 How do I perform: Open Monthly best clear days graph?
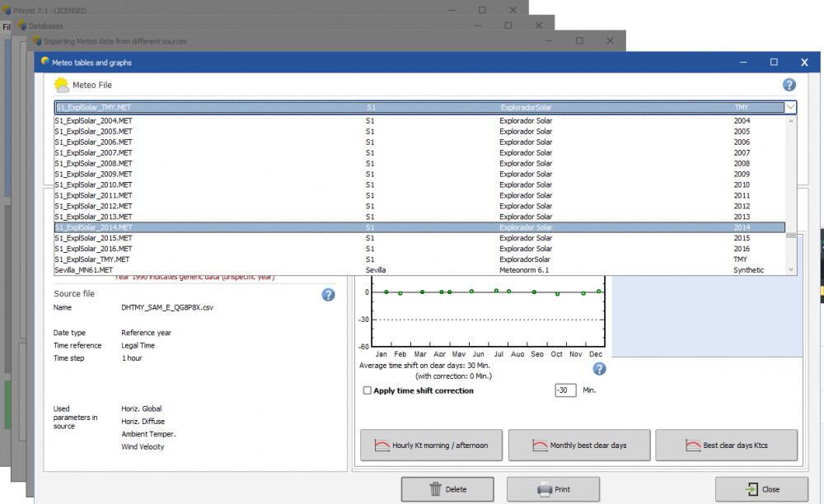(579, 446)
